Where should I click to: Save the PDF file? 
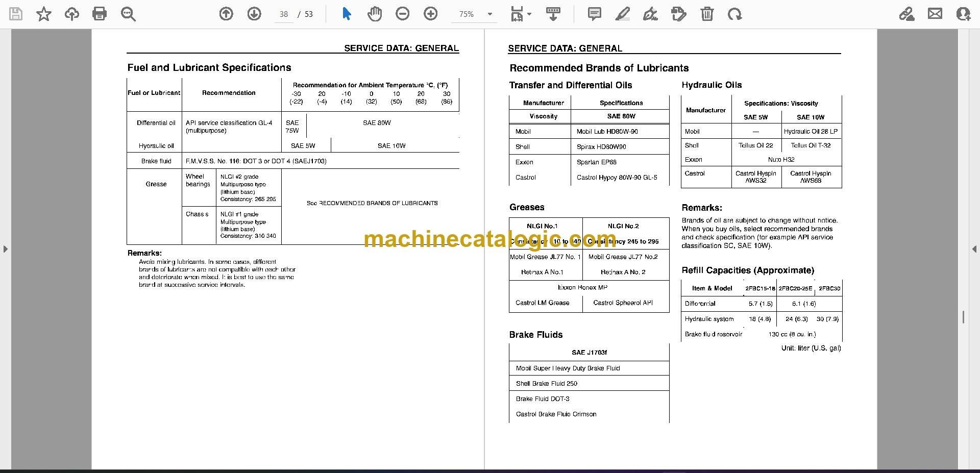point(16,14)
